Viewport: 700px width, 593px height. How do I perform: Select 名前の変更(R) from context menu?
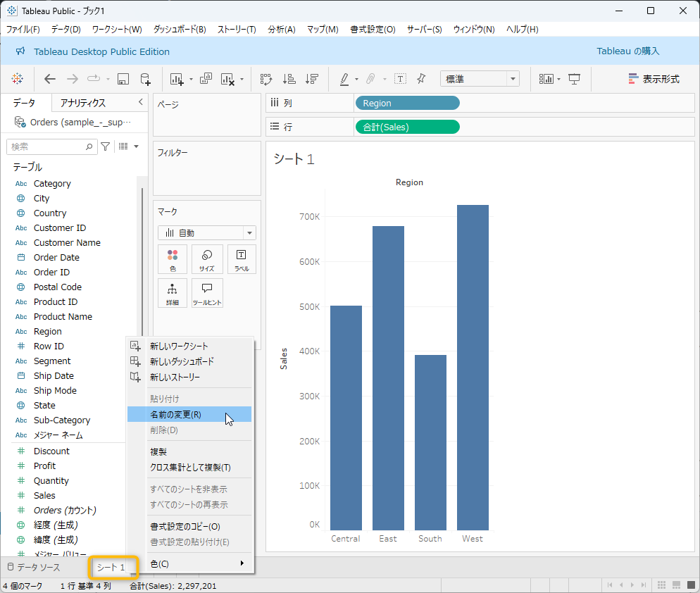pos(176,415)
